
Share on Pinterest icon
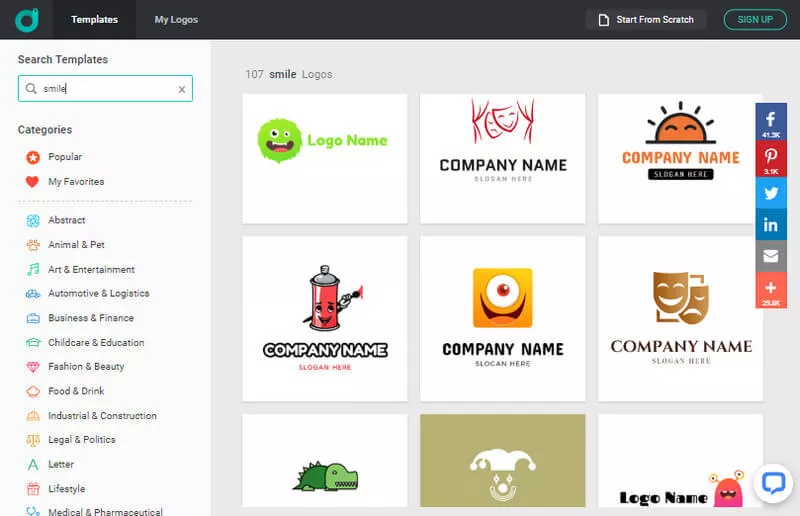coord(771,158)
